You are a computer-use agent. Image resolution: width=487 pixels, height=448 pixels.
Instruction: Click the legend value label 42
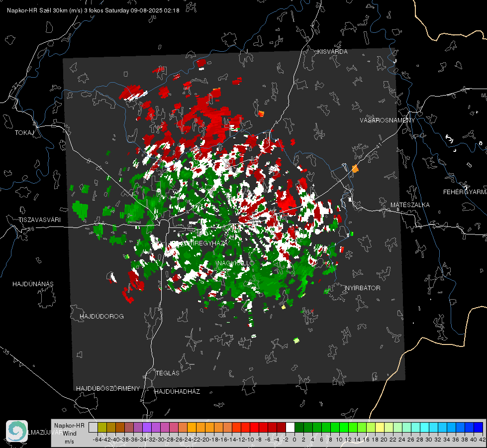482,440
